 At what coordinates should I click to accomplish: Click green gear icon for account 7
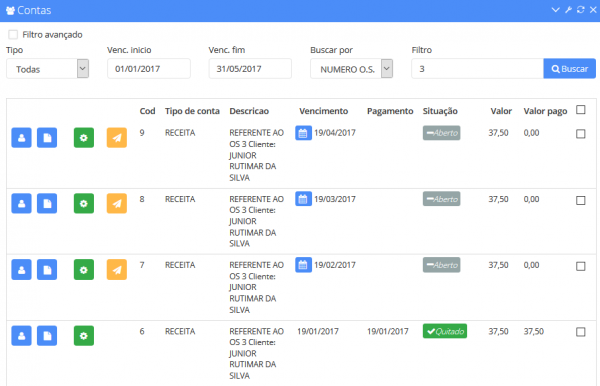tap(84, 270)
